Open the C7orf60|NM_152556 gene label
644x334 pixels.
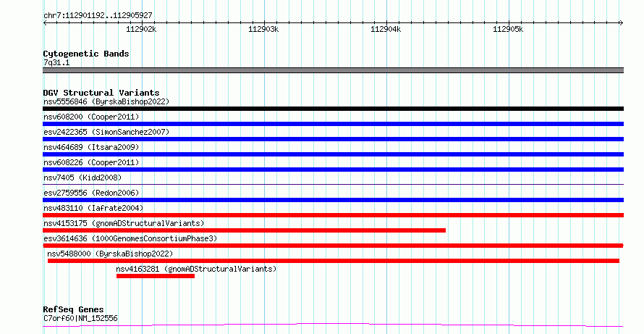pyautogui.click(x=80, y=318)
